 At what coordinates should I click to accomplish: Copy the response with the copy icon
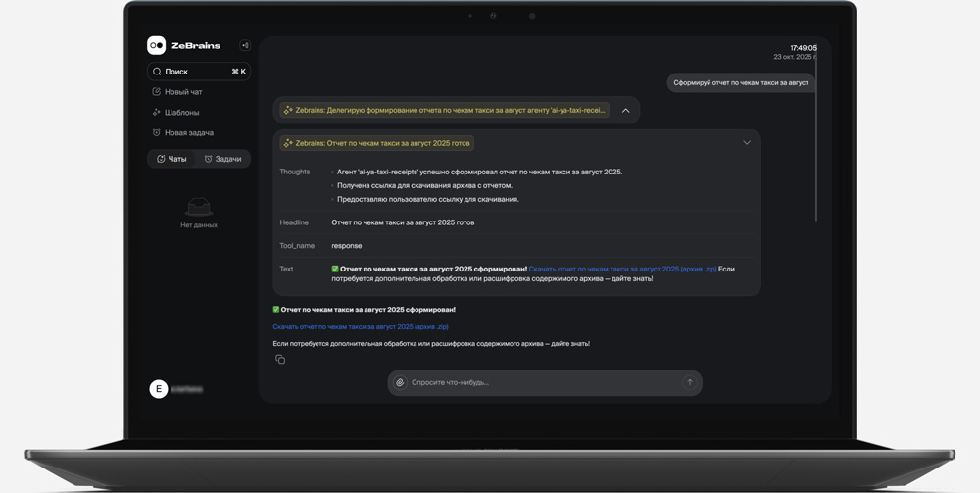click(280, 360)
